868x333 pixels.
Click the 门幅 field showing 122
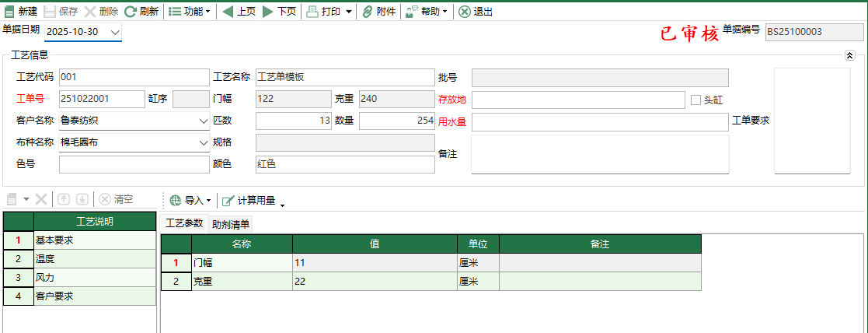[x=294, y=99]
